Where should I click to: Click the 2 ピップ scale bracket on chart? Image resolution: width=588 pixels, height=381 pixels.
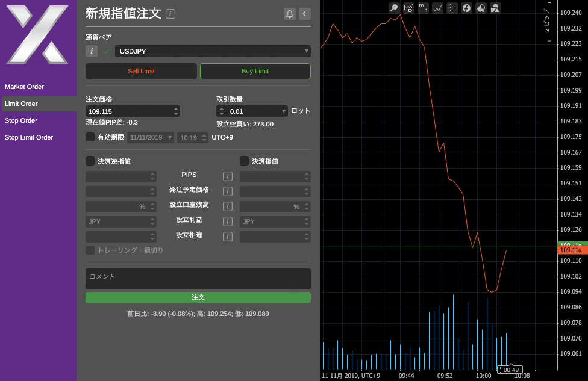tap(548, 22)
